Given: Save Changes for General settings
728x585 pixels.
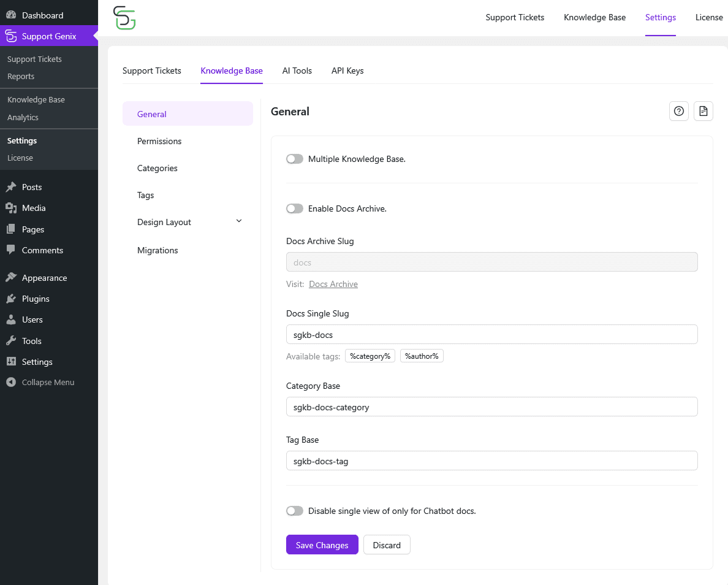Looking at the screenshot, I should coord(322,545).
